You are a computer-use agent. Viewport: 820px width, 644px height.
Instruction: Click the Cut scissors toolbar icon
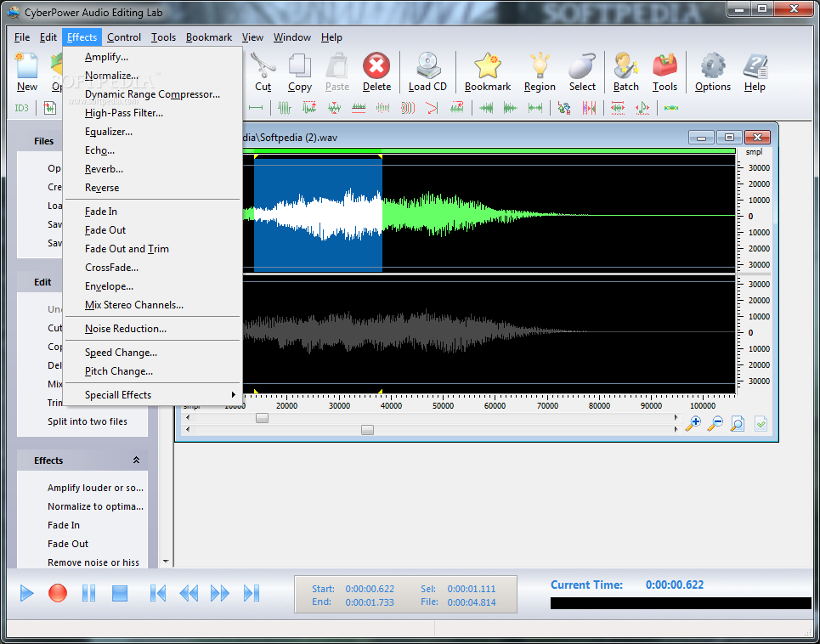click(263, 72)
